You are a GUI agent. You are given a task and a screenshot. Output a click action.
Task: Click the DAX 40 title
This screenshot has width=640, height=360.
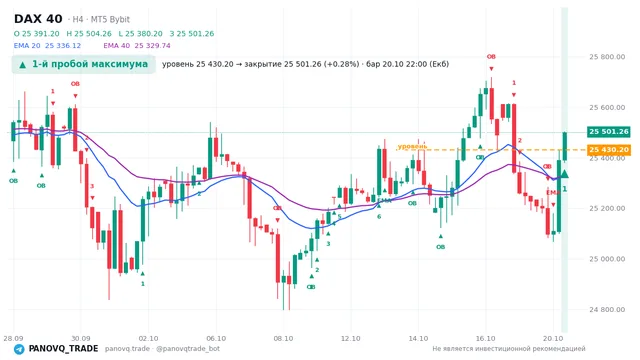(x=38, y=19)
